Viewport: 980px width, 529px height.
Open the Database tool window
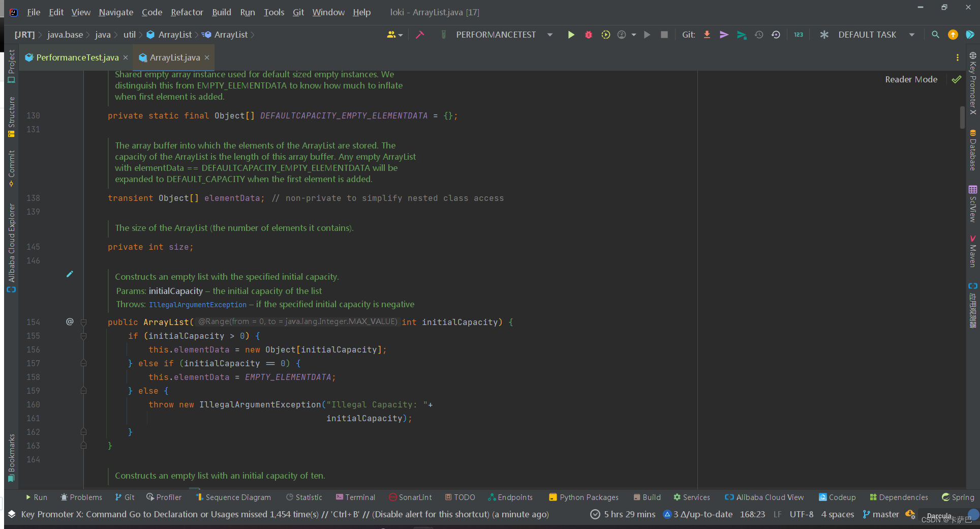(x=973, y=151)
